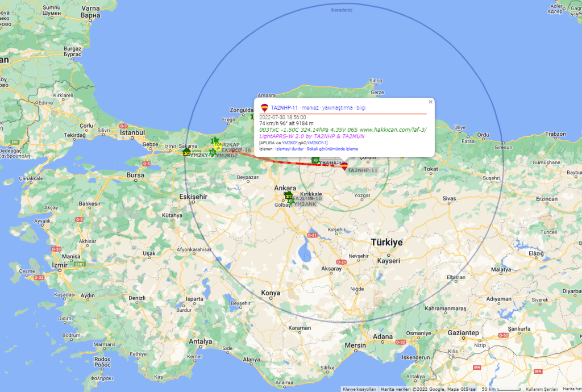Click the yellow TCP IP station icon
This screenshot has height=392, width=582.
(x=218, y=146)
